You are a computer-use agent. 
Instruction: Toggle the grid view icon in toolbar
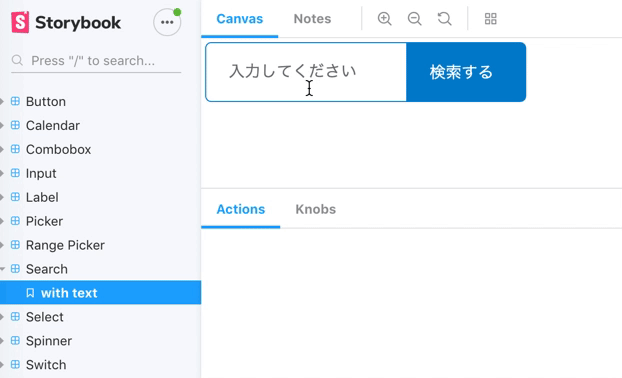coord(491,19)
